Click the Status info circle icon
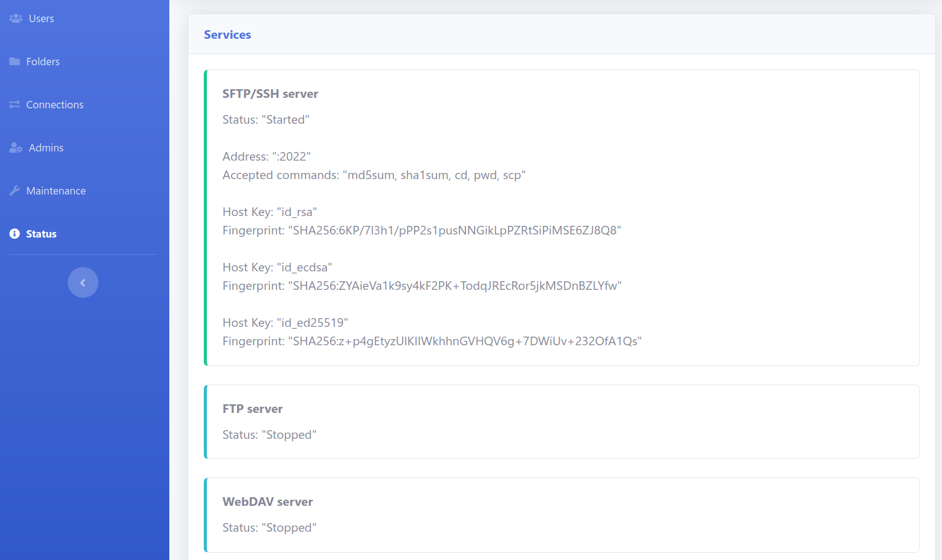The height and width of the screenshot is (560, 942). [14, 234]
